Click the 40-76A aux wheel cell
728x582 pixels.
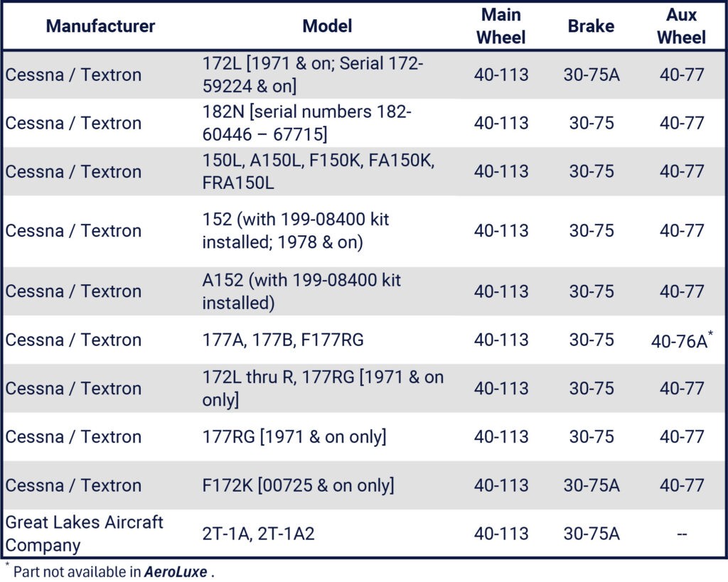coord(679,341)
